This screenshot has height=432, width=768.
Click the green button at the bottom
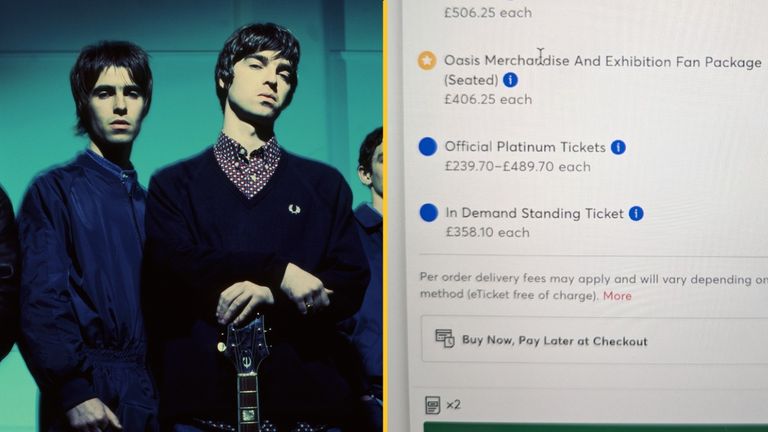(596, 427)
